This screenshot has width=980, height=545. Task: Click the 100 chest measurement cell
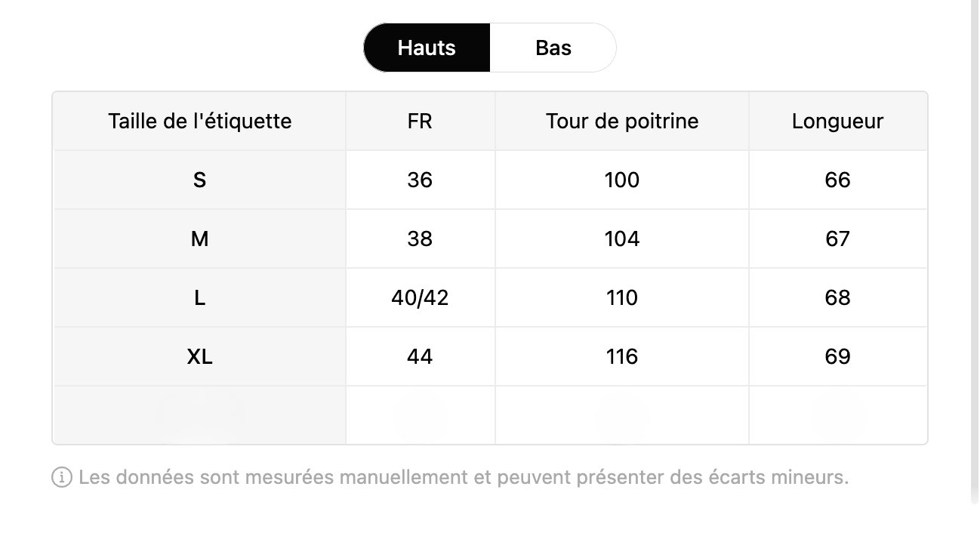pos(622,180)
